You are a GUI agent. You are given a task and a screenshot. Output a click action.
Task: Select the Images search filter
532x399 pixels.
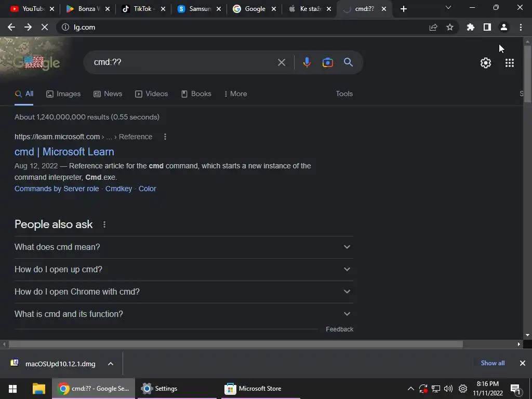coord(63,94)
